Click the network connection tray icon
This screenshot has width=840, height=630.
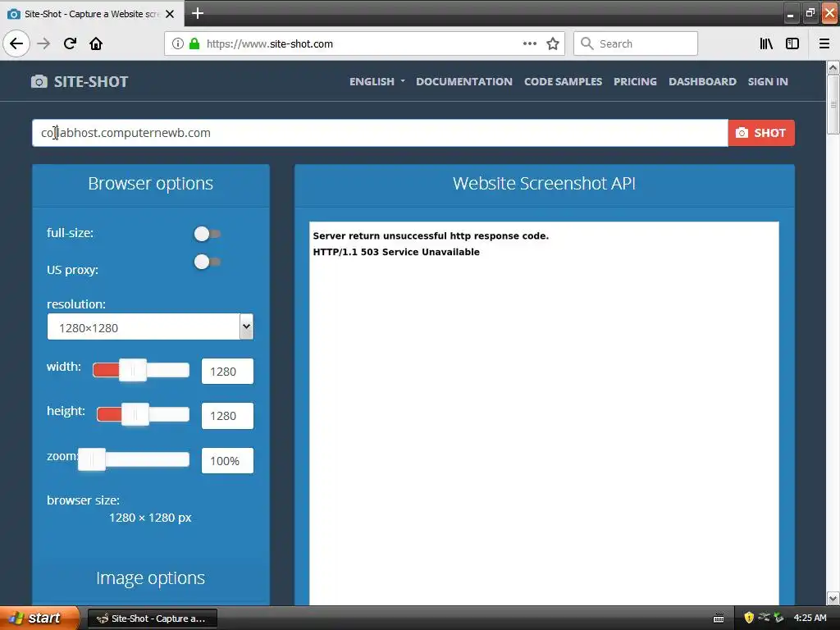pos(764,618)
